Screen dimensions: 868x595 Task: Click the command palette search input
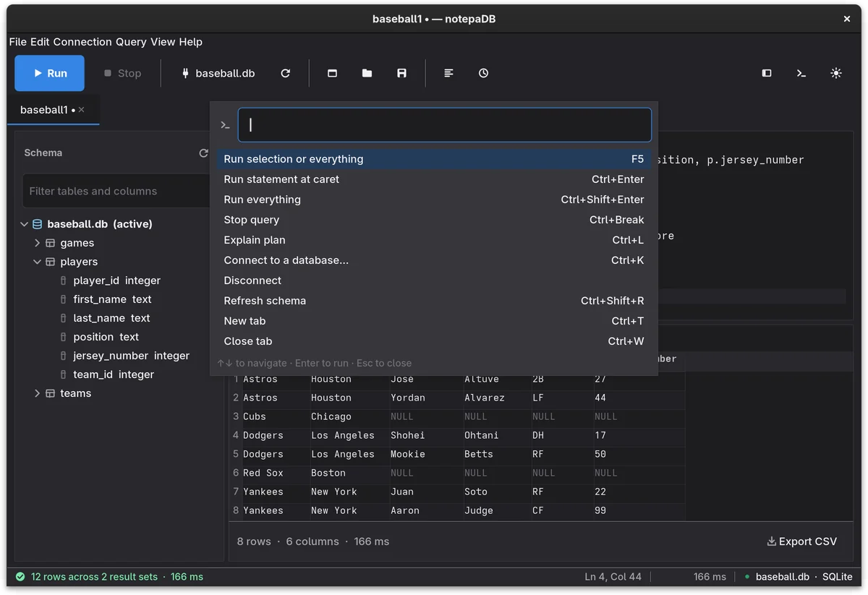point(445,125)
